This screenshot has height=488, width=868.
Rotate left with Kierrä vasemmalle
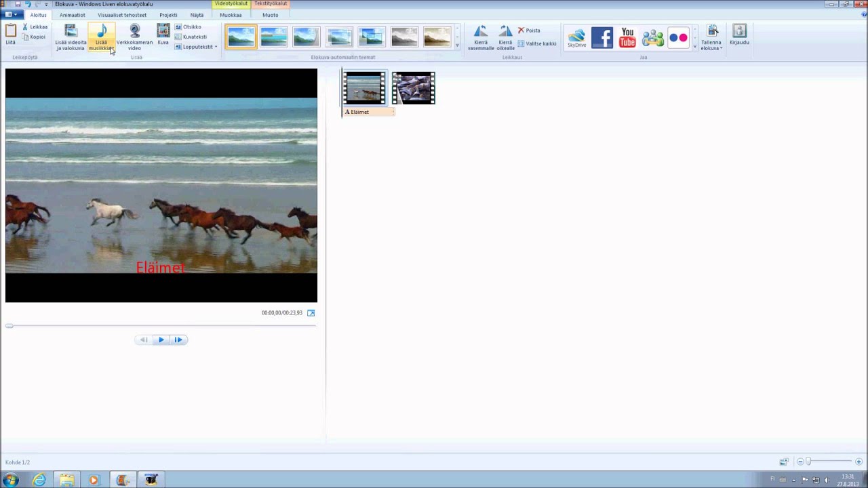[481, 37]
